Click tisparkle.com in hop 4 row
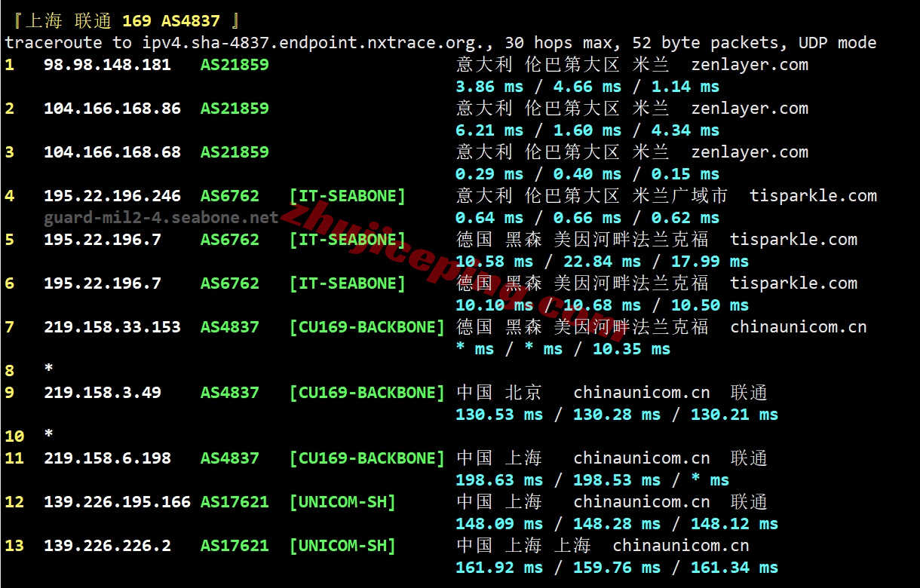 [813, 196]
